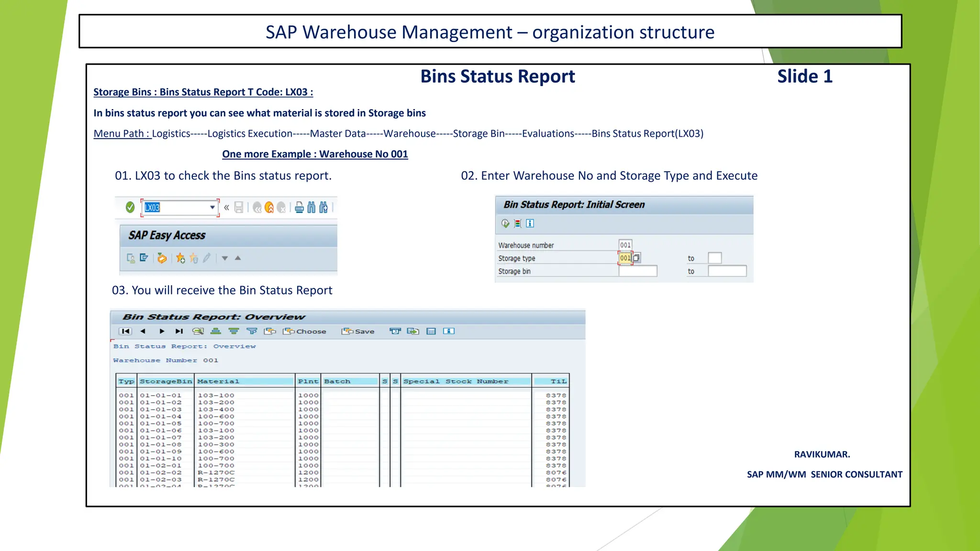This screenshot has width=980, height=551.
Task: Click the grey Back icon
Action: 257,208
